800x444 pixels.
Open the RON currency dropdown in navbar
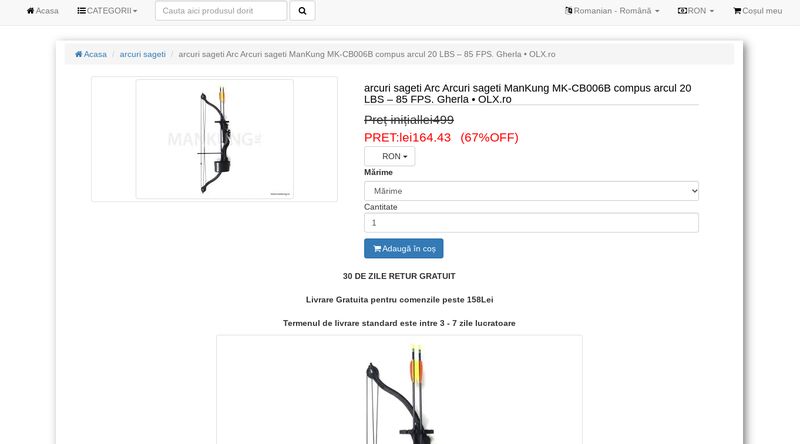695,11
